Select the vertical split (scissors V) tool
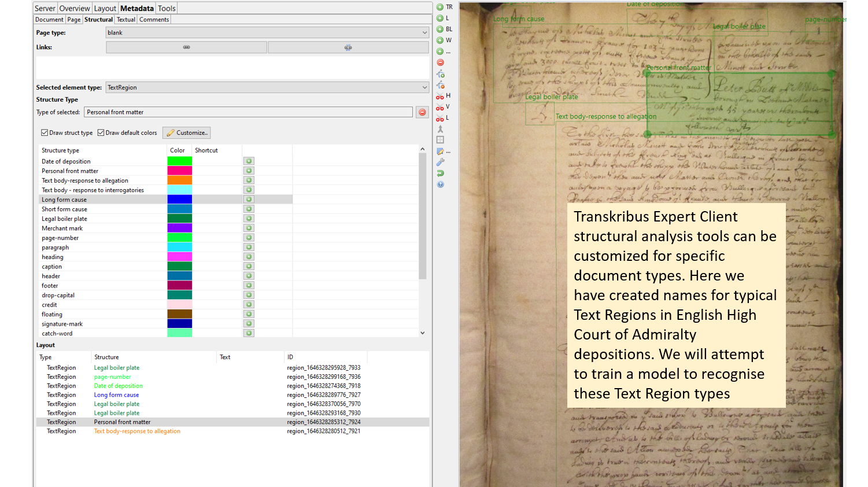Image resolution: width=868 pixels, height=487 pixels. click(x=441, y=107)
